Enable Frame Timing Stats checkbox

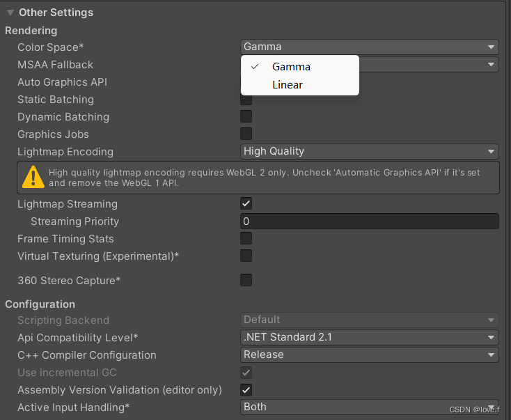pos(246,238)
